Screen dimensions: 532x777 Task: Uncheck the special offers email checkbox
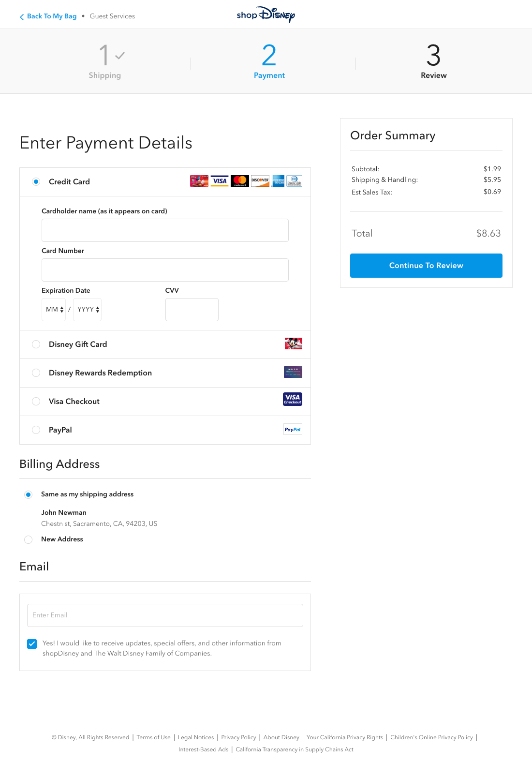(32, 644)
